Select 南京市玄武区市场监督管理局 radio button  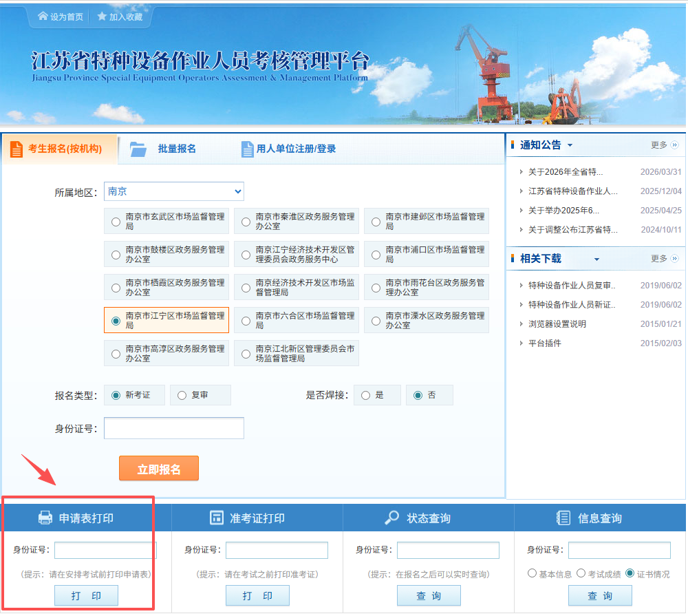pos(116,222)
